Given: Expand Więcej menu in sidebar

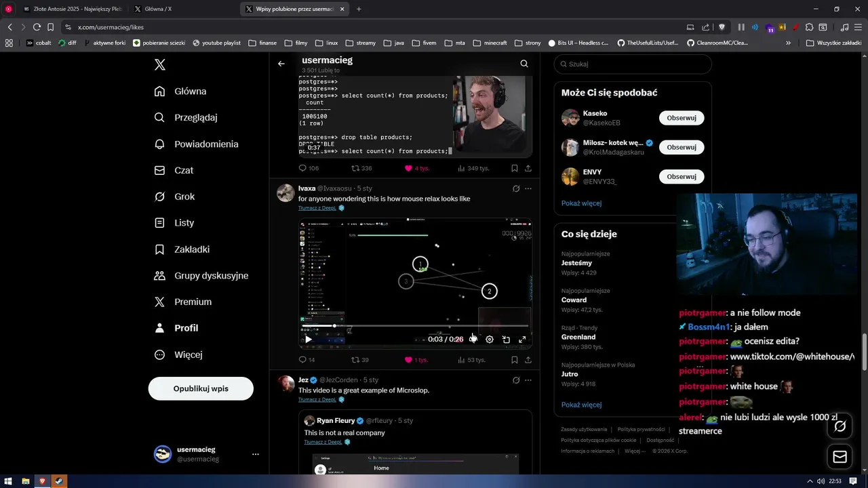Looking at the screenshot, I should point(178,354).
